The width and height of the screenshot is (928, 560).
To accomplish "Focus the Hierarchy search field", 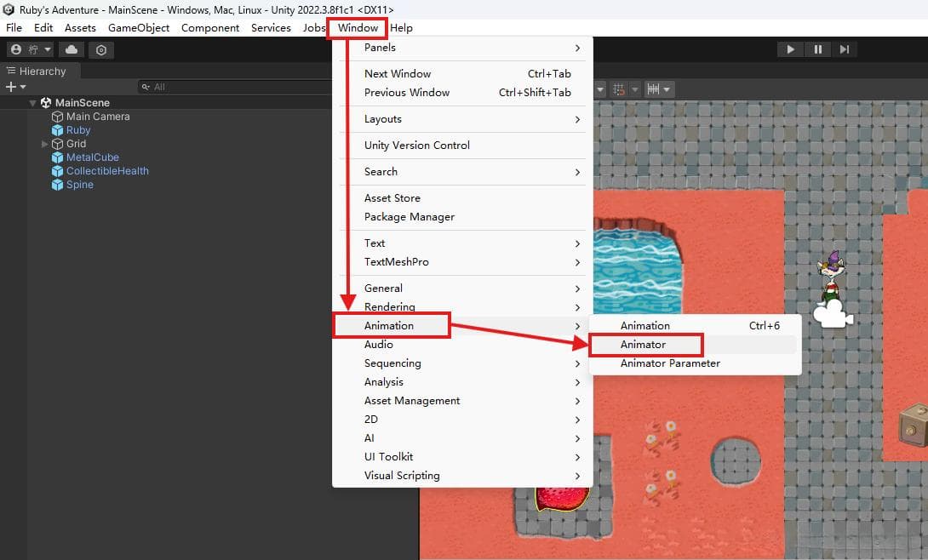I will [x=236, y=87].
